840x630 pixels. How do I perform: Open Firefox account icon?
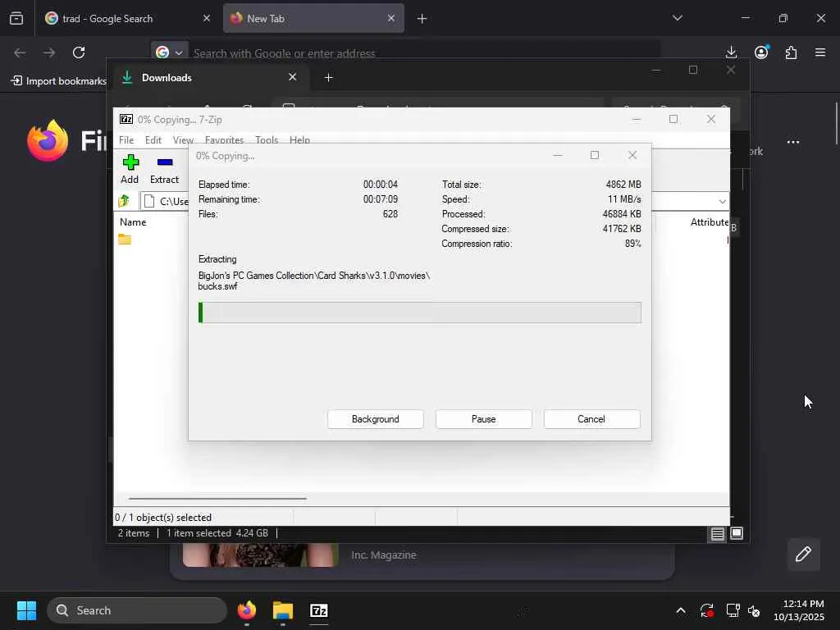tap(761, 52)
